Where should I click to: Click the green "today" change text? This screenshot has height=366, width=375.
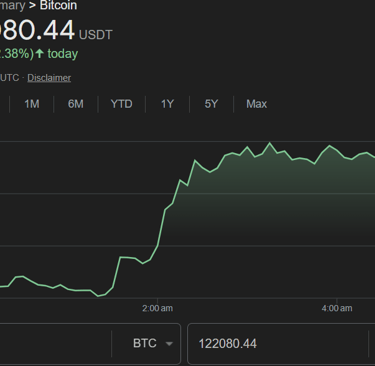coord(63,54)
